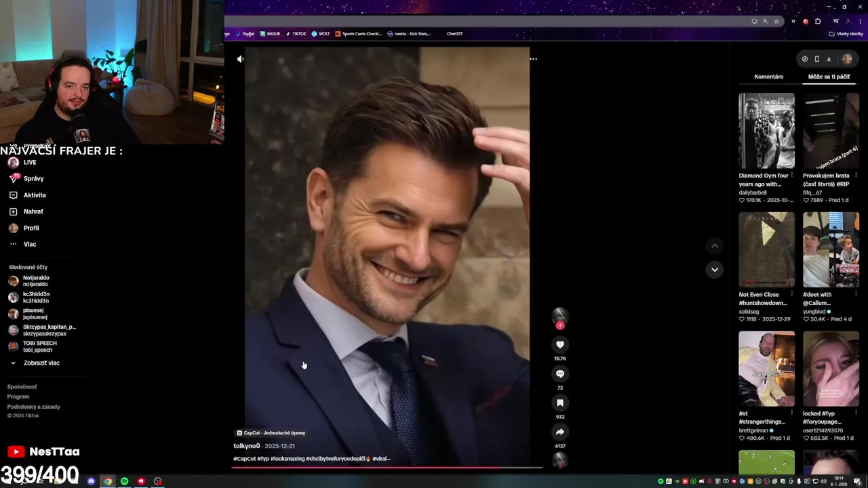Open duet with Callum video thumbnail
Viewport: 868px width, 488px height.
click(831, 249)
